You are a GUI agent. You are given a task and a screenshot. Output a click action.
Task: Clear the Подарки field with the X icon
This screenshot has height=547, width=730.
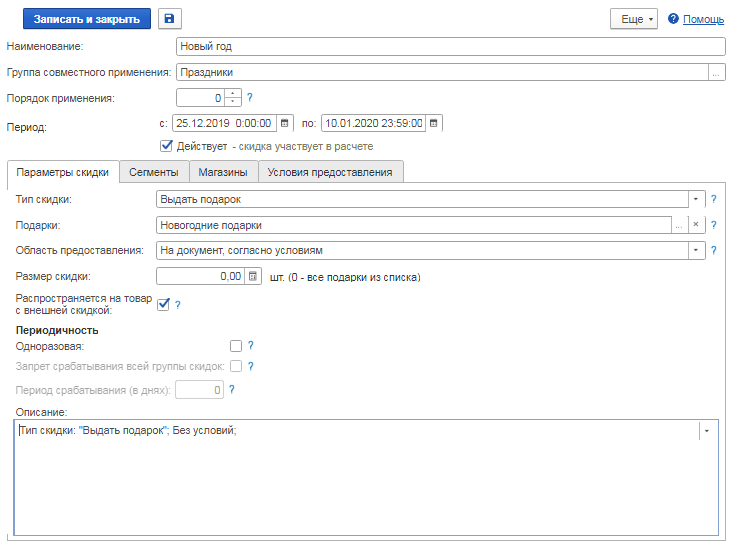(696, 224)
